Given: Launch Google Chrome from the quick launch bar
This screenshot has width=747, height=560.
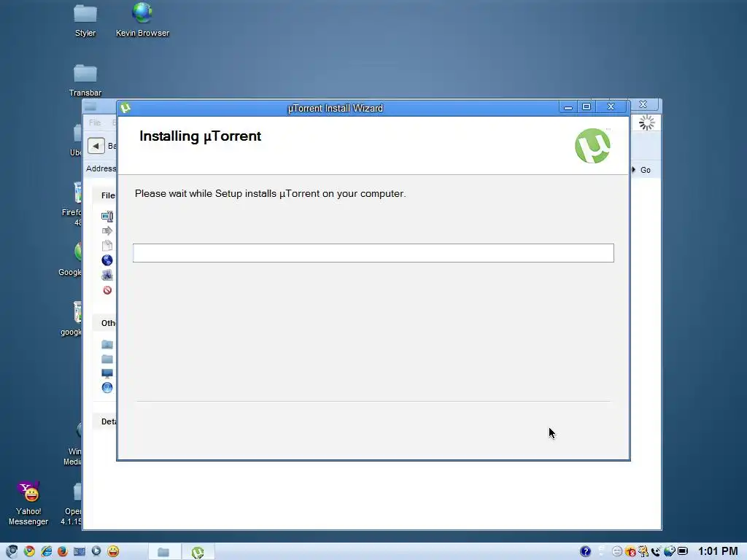Looking at the screenshot, I should click(29, 551).
